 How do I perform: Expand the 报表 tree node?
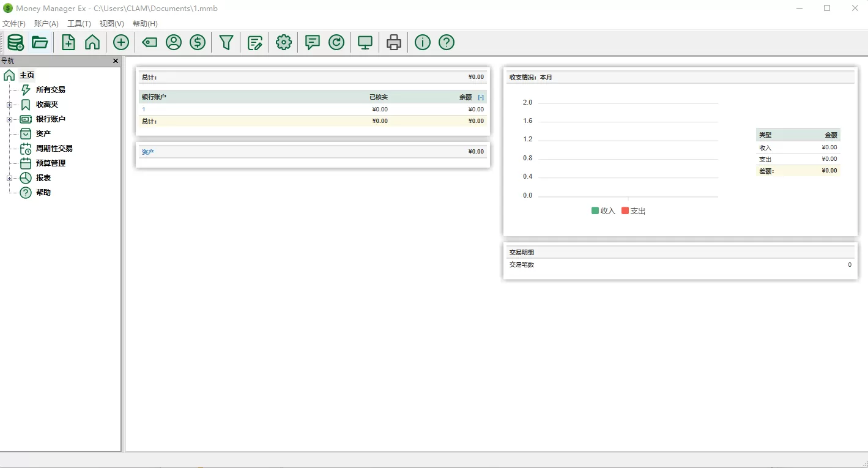(9, 177)
